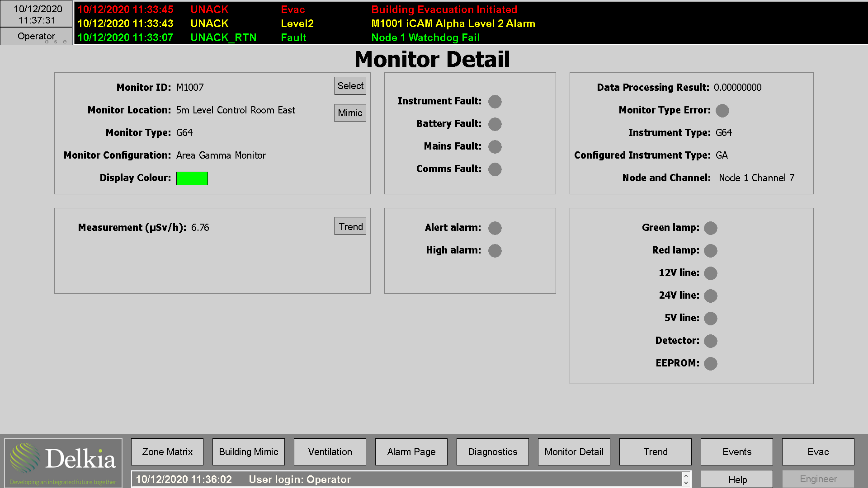Screen dimensions: 868x488
Task: Switch to the Zone Matrix page
Action: 167,451
